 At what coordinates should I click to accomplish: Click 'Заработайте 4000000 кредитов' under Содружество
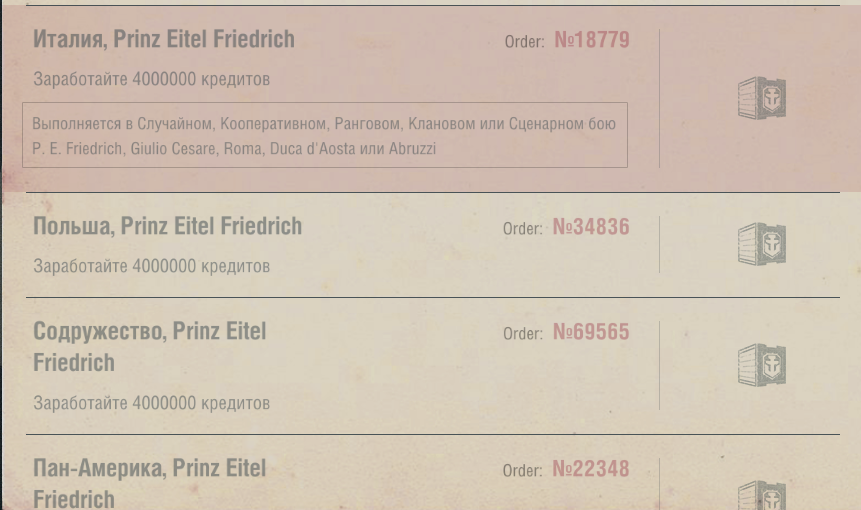[152, 403]
